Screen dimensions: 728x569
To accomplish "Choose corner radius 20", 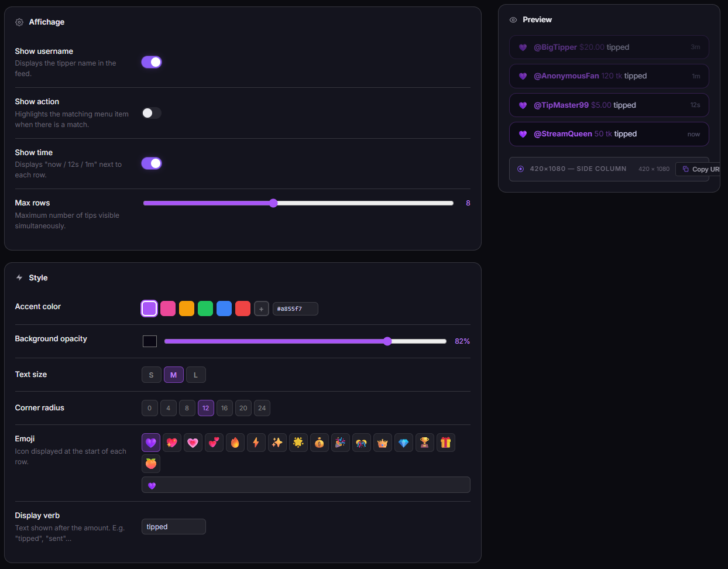I will click(x=243, y=408).
